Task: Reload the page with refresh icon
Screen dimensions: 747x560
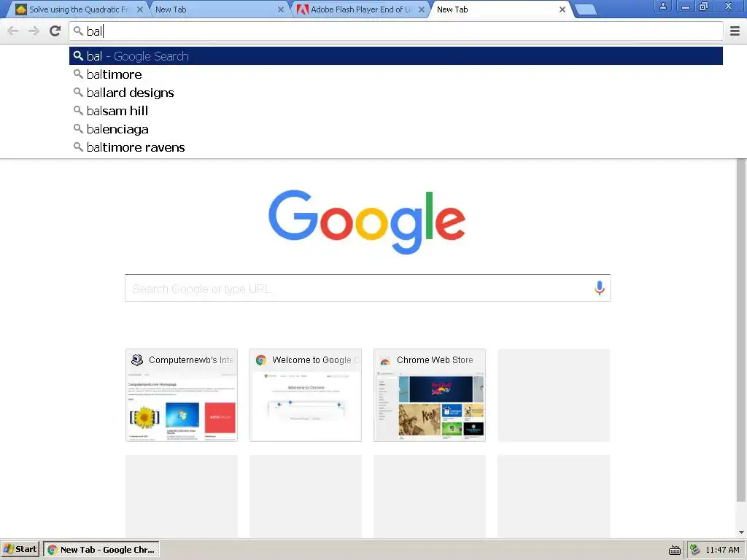Action: pos(55,31)
